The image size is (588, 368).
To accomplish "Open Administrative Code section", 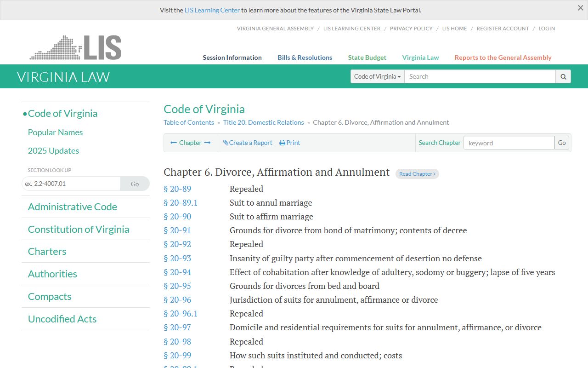I will (x=73, y=207).
